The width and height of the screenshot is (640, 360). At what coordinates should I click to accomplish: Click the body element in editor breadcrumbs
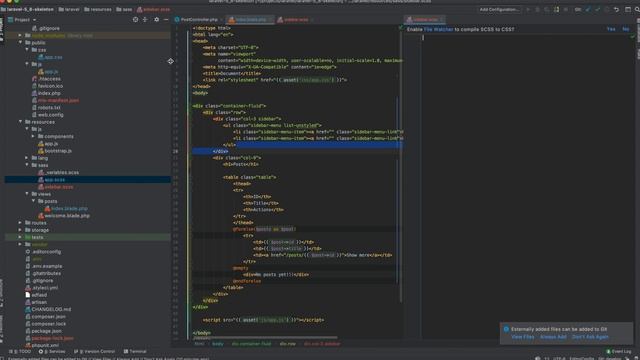tap(218, 344)
